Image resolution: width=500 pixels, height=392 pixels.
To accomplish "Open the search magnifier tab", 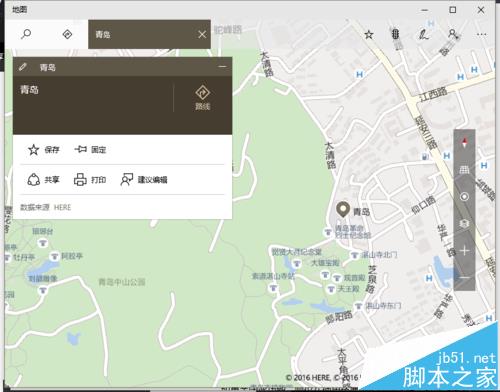I will click(x=26, y=34).
